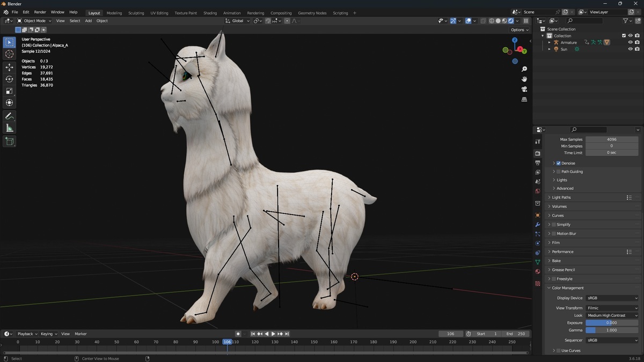This screenshot has width=644, height=362.
Task: Click the play animation button
Action: (x=273, y=334)
